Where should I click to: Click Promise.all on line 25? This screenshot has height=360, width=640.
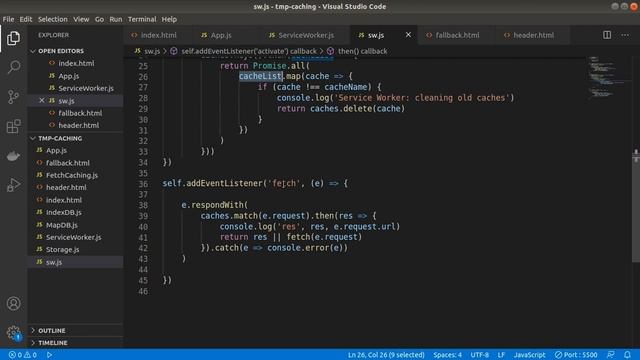tap(279, 66)
